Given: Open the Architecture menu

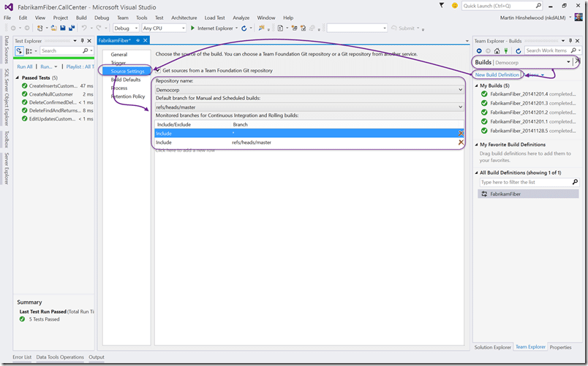Looking at the screenshot, I should point(184,18).
